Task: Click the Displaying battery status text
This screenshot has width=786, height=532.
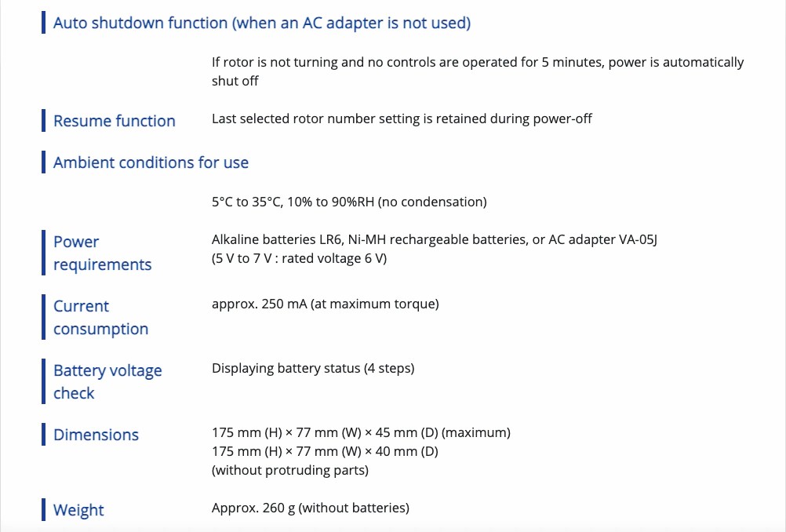Action: [313, 369]
